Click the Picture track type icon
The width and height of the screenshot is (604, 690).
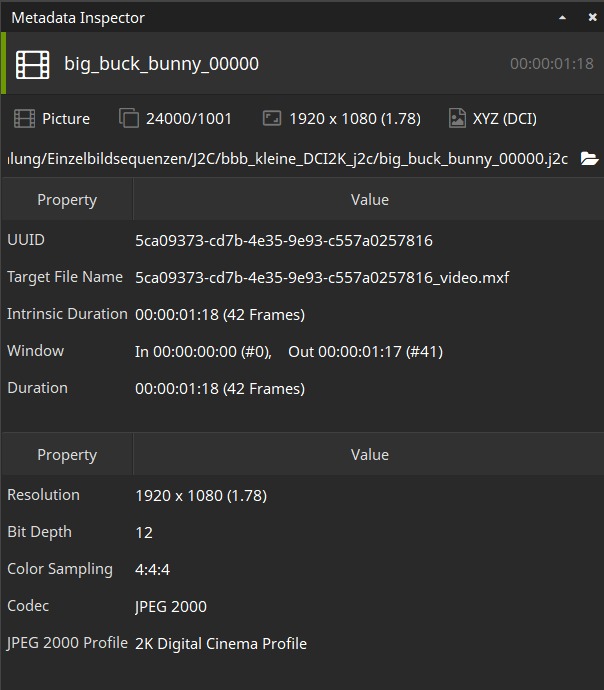24,119
